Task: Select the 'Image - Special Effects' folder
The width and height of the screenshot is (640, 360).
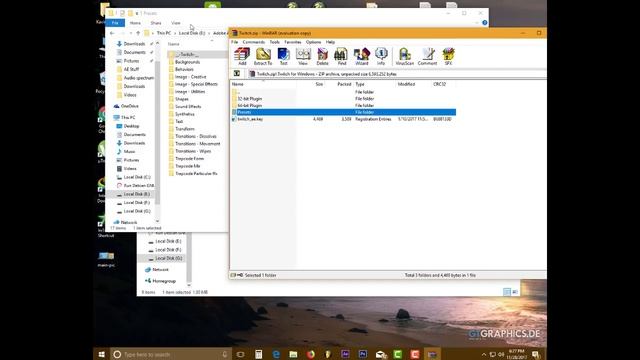Action: 196,84
